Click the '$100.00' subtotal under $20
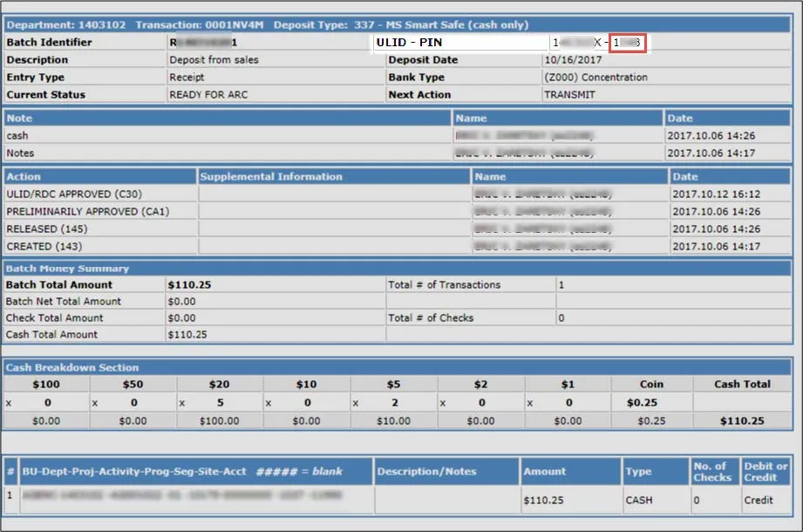The height and width of the screenshot is (532, 803). click(x=219, y=421)
